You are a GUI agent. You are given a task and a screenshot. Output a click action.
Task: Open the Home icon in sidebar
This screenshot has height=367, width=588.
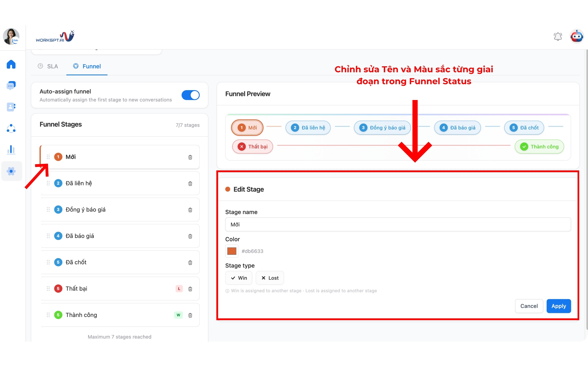[11, 64]
